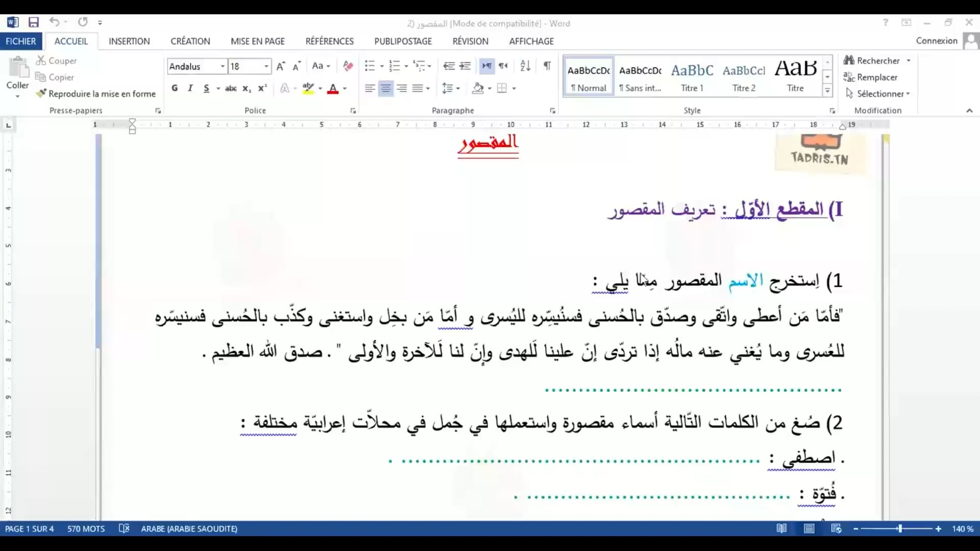
Task: Select the Titre 1 style thumbnail
Action: point(692,77)
